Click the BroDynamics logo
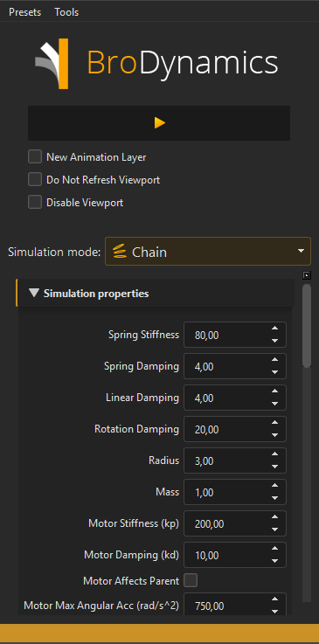This screenshot has height=644, width=319. pyautogui.click(x=156, y=64)
